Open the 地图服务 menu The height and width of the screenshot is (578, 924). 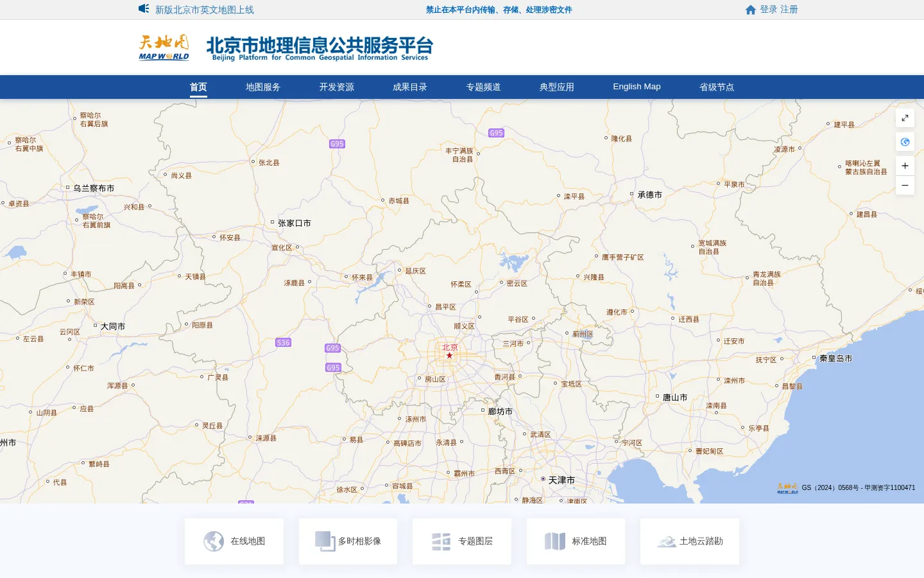tap(263, 87)
